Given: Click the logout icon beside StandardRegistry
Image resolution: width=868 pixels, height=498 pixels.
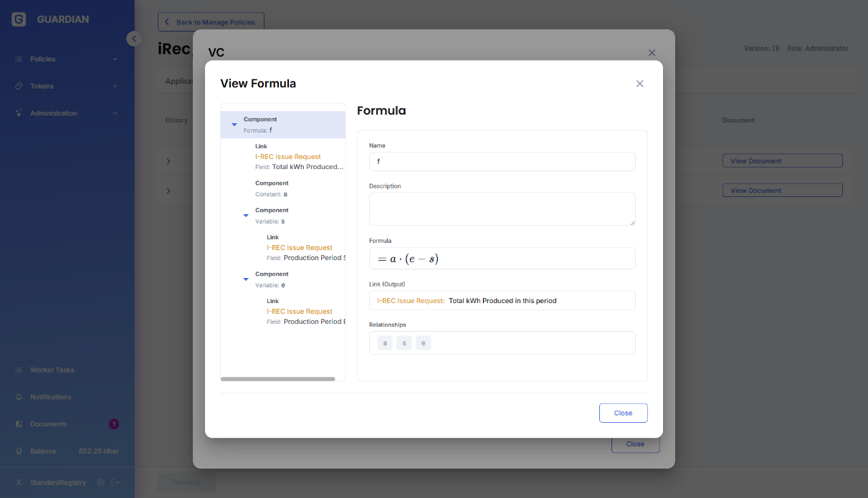Looking at the screenshot, I should [x=115, y=482].
